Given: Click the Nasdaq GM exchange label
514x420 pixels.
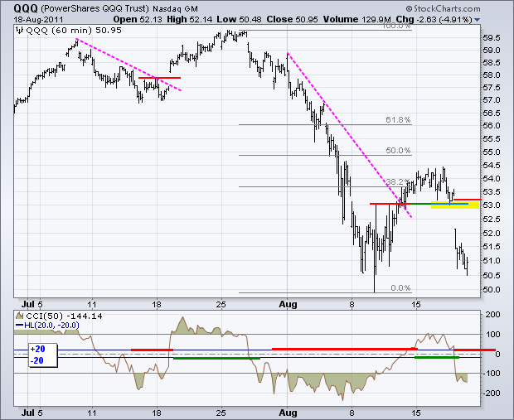Looking at the screenshot, I should coord(175,9).
